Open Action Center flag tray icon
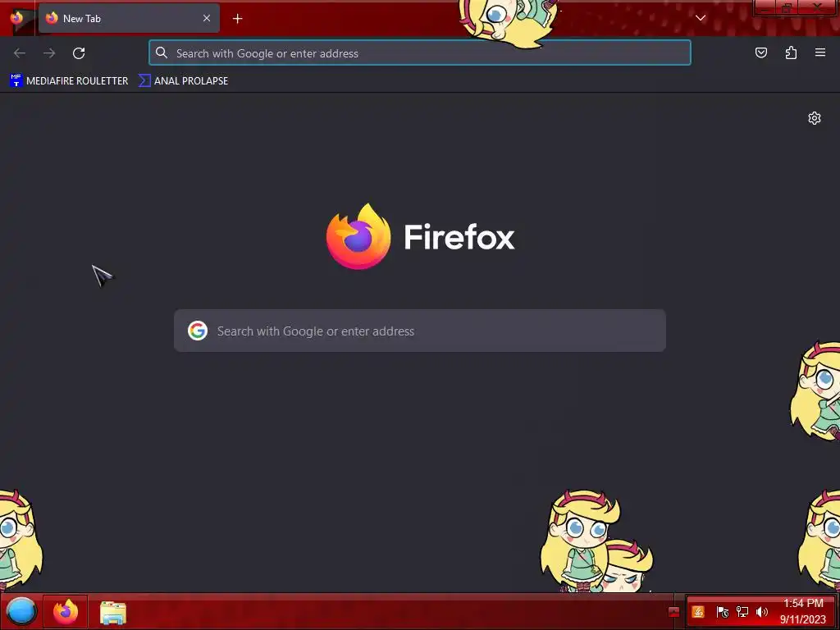Viewport: 840px width, 630px height. pyautogui.click(x=722, y=612)
